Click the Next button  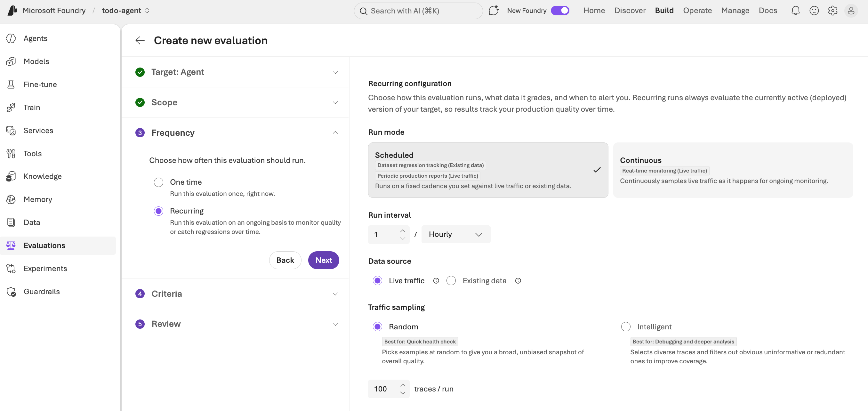(324, 260)
